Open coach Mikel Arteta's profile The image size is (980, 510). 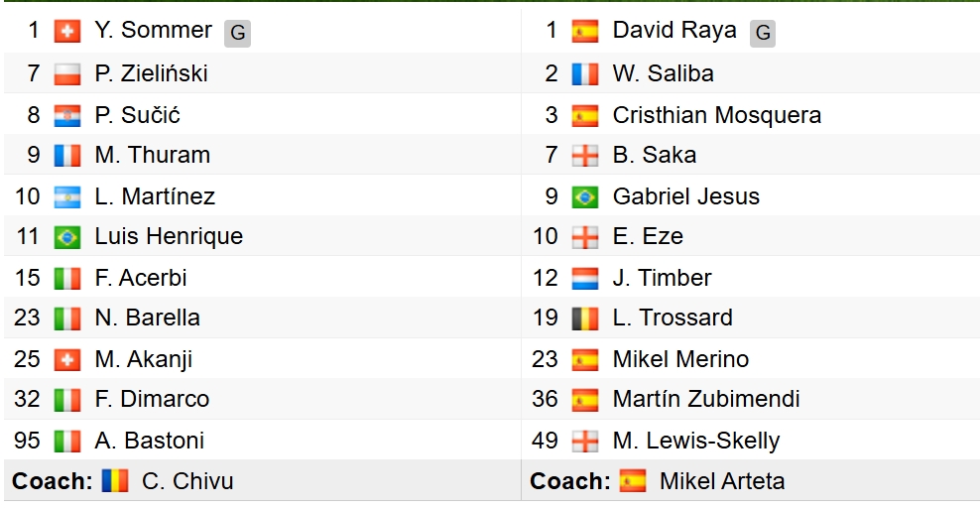[x=721, y=481]
